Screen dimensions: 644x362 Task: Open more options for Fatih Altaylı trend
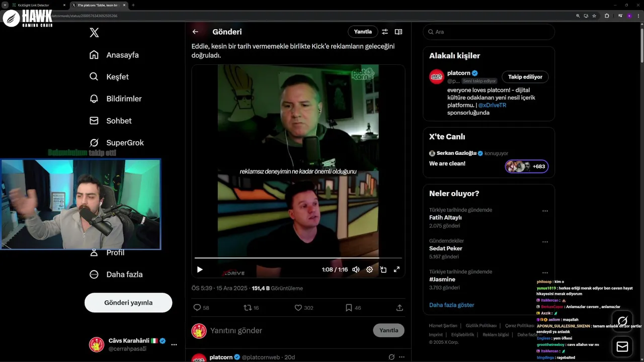click(x=545, y=211)
